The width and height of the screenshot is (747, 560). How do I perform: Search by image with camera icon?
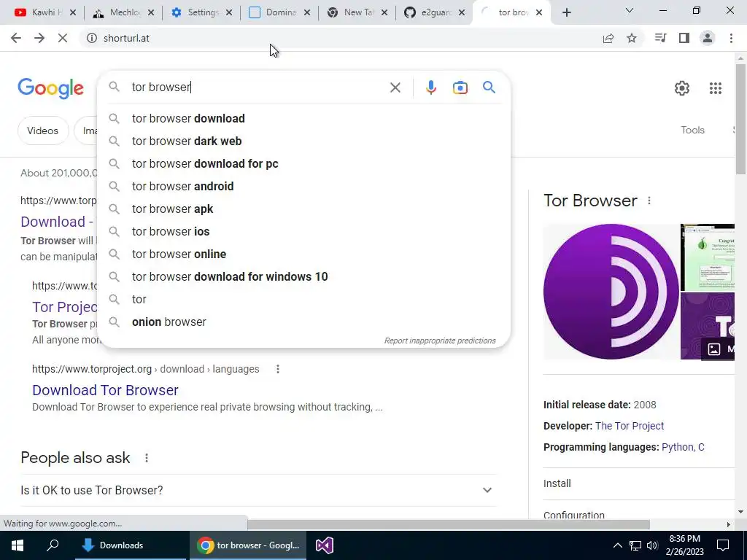tap(460, 87)
